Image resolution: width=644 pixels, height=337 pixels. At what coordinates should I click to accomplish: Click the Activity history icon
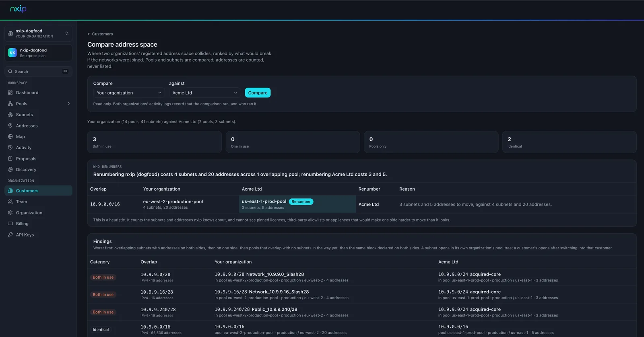(10, 148)
